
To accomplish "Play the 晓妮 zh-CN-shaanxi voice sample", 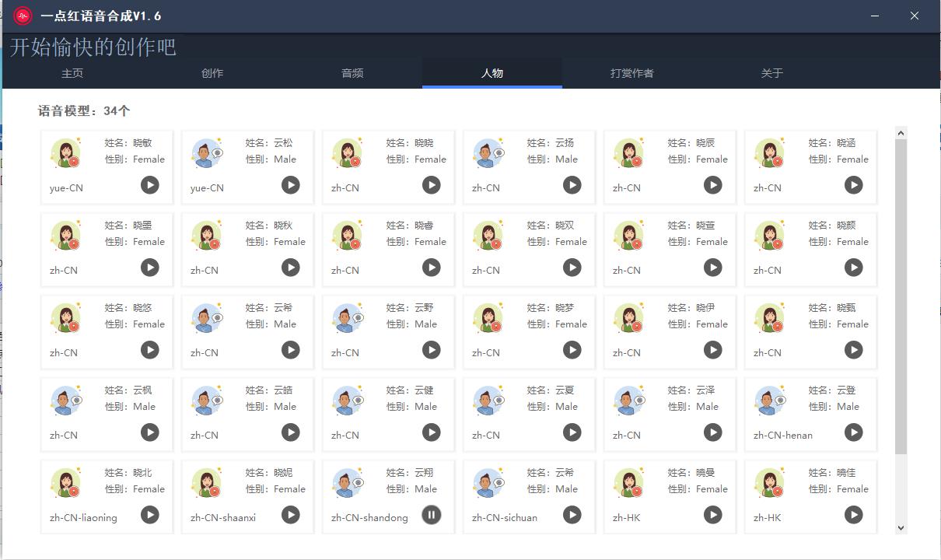I will (291, 515).
